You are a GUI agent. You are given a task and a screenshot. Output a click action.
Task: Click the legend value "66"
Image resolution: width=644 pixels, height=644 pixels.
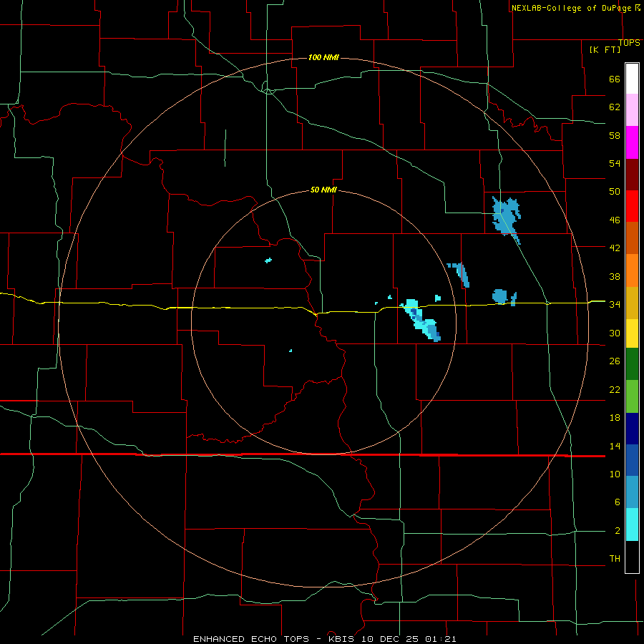tap(615, 79)
